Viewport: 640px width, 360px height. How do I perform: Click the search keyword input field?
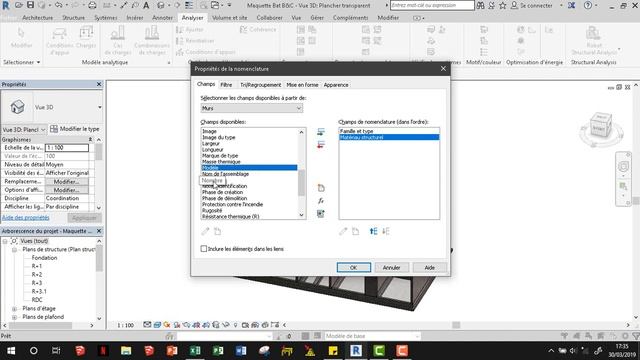coord(432,5)
